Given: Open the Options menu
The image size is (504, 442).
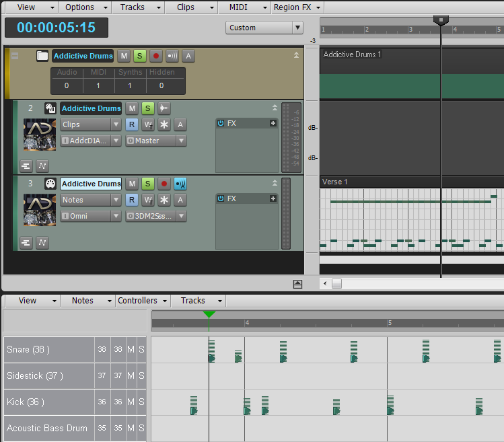Looking at the screenshot, I should coord(85,7).
